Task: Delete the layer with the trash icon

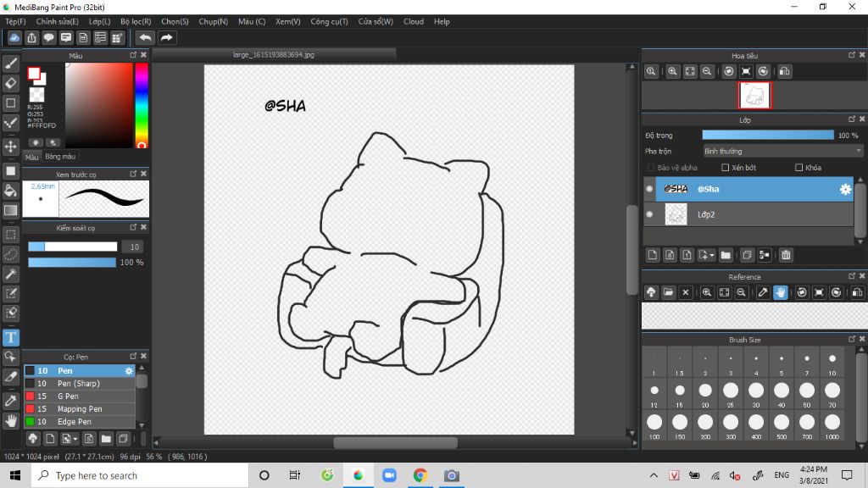Action: pyautogui.click(x=786, y=255)
